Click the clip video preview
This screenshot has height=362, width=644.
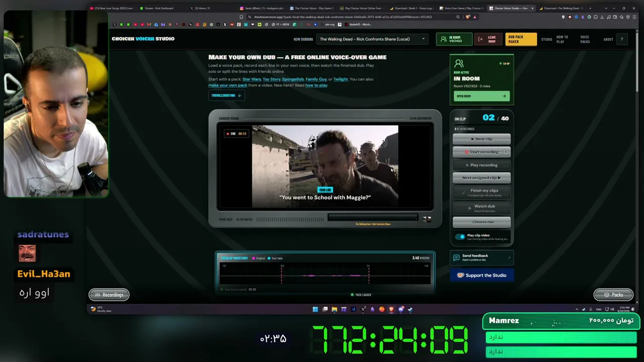pyautogui.click(x=325, y=166)
